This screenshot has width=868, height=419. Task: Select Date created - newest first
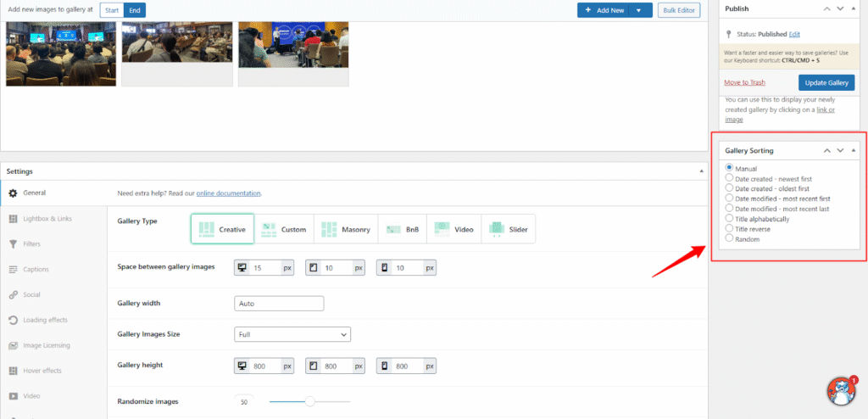[x=729, y=178]
